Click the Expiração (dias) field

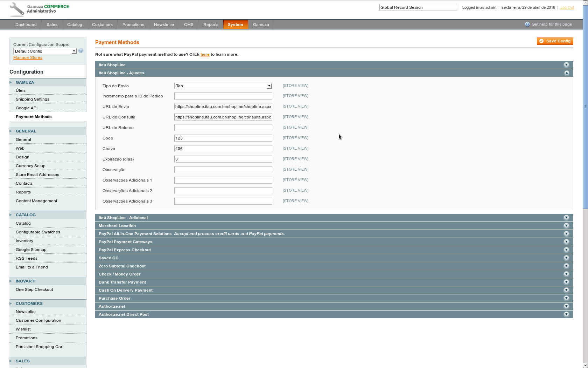point(223,159)
